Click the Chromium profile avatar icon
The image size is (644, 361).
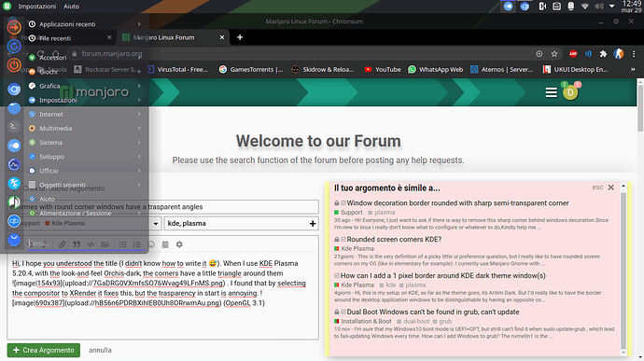click(619, 54)
